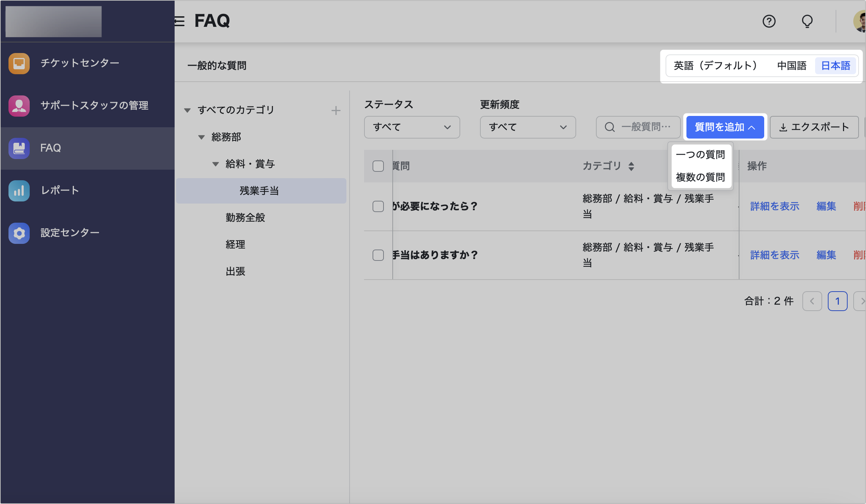Choose 一つの質問 from the menu
This screenshot has width=866, height=504.
[700, 154]
